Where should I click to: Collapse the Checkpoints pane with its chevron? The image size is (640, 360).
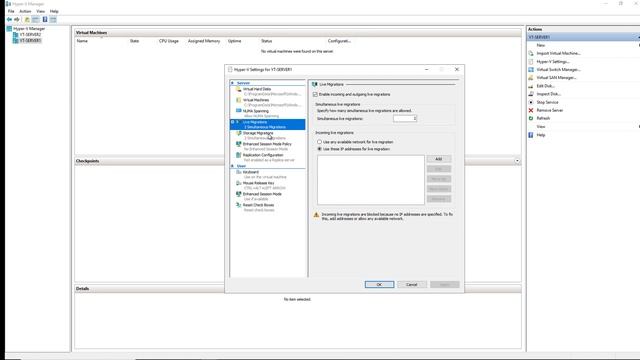517,161
